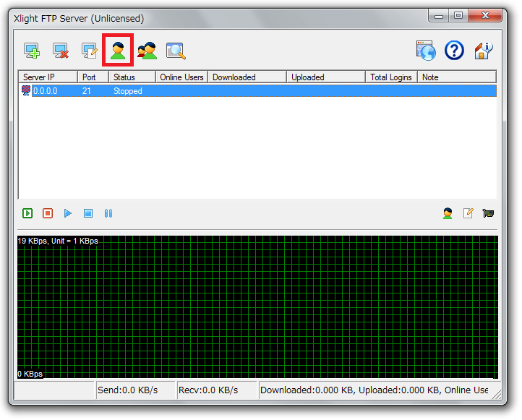Click the New Virtual Server icon
The height and width of the screenshot is (420, 522).
point(32,51)
